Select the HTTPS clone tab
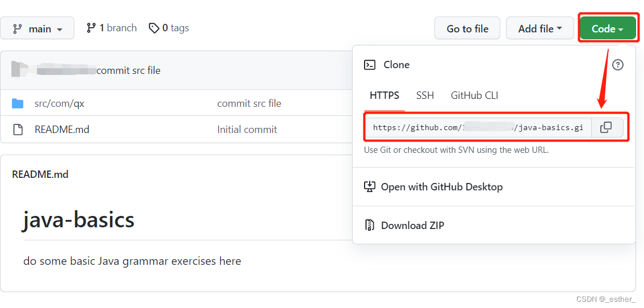This screenshot has height=308, width=644. [384, 95]
